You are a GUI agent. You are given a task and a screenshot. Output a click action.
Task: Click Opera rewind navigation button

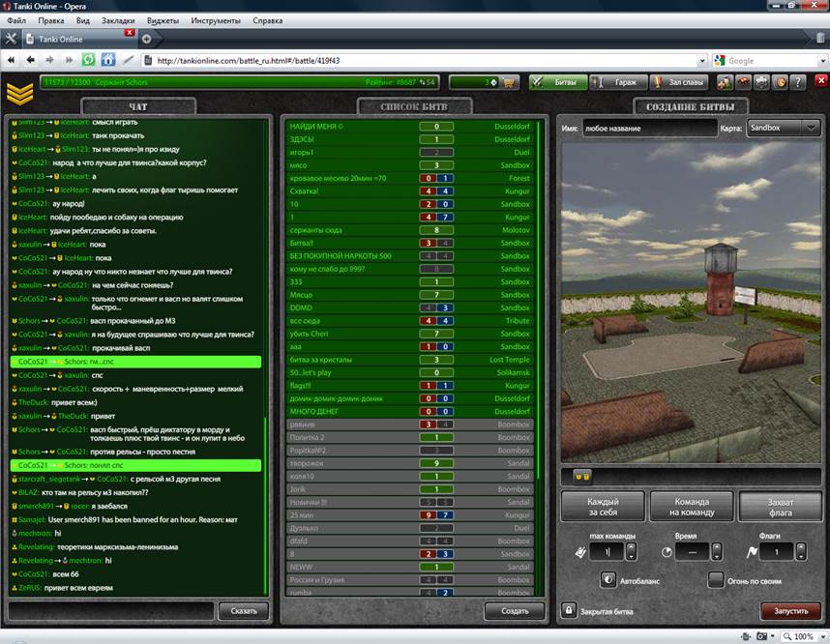pyautogui.click(x=11, y=60)
